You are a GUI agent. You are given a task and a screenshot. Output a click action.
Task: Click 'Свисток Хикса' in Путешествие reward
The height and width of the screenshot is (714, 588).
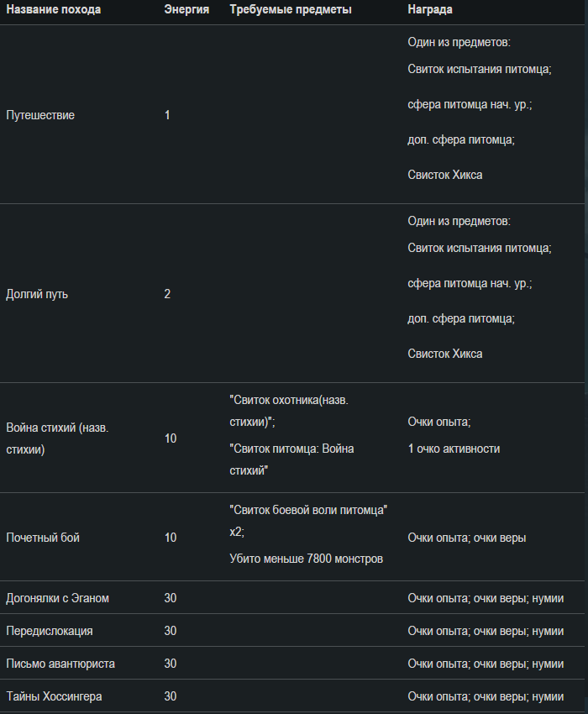click(445, 175)
